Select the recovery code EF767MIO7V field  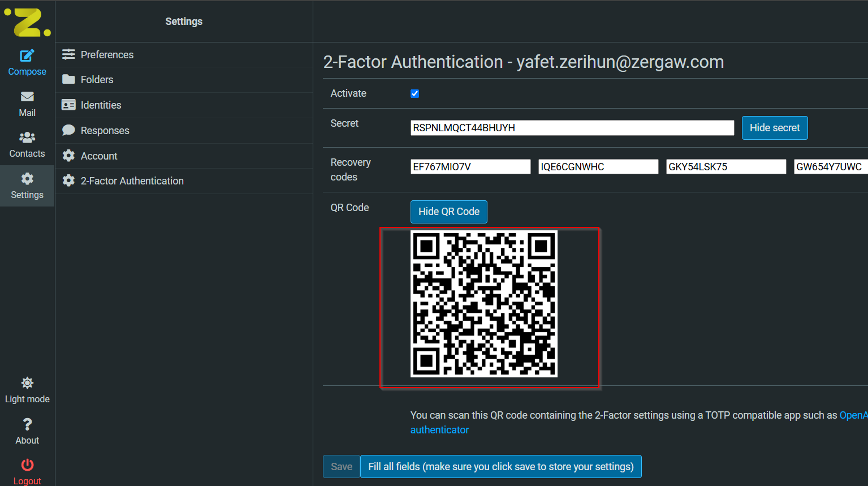tap(470, 166)
